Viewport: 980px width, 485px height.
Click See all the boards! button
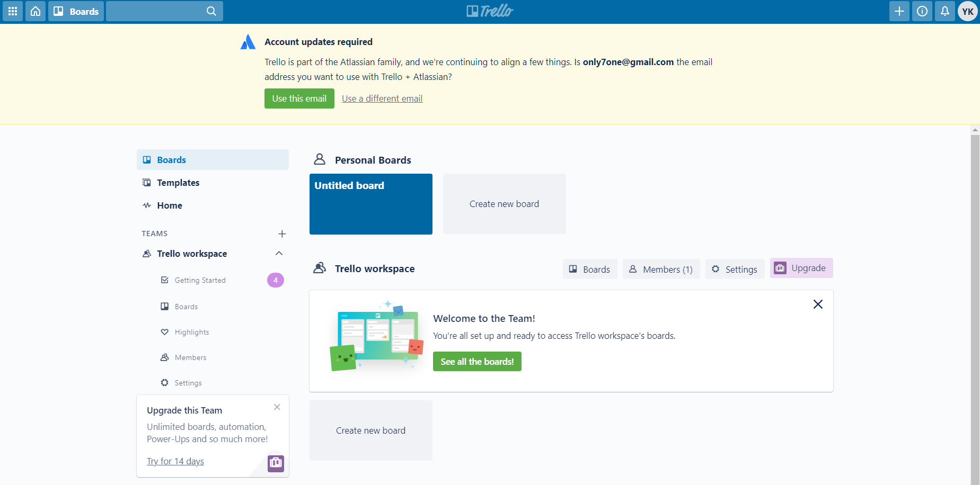click(477, 362)
